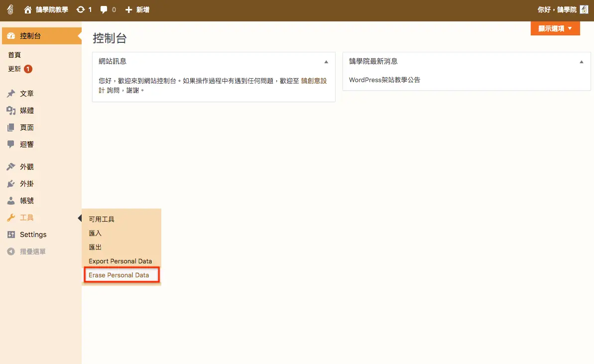The width and height of the screenshot is (594, 364).
Task: Click the red update count badge
Action: 28,69
